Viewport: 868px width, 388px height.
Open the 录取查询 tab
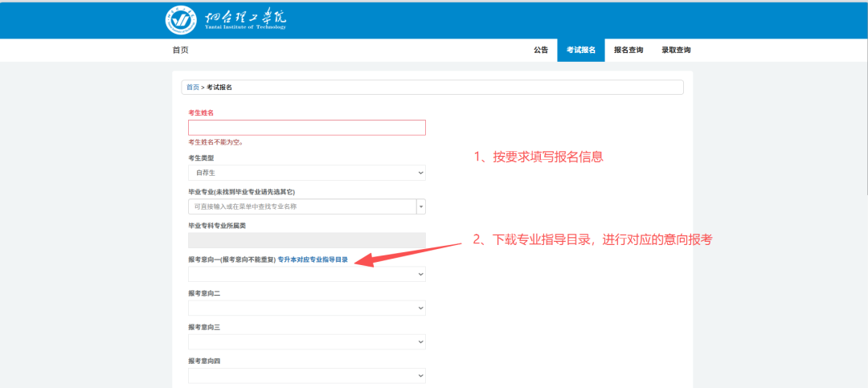point(676,50)
